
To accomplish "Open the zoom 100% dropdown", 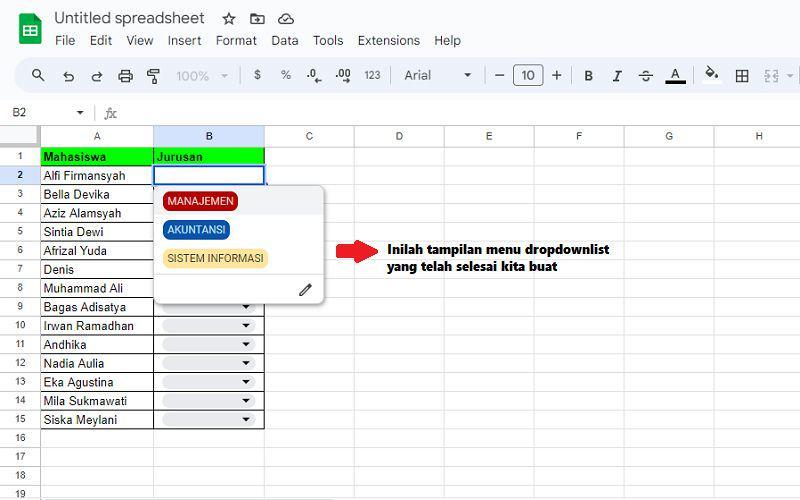I will (x=202, y=76).
